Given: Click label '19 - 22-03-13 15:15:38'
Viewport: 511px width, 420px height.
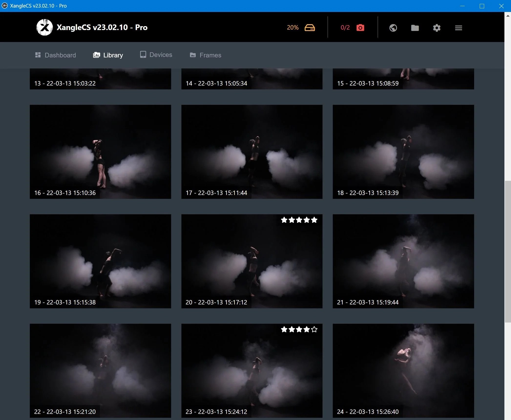Looking at the screenshot, I should pos(65,302).
